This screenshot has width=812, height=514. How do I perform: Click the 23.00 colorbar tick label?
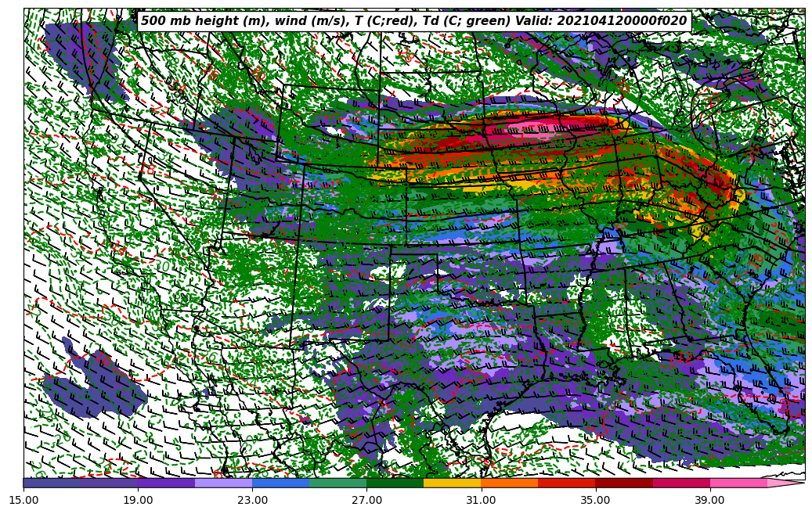(x=252, y=500)
